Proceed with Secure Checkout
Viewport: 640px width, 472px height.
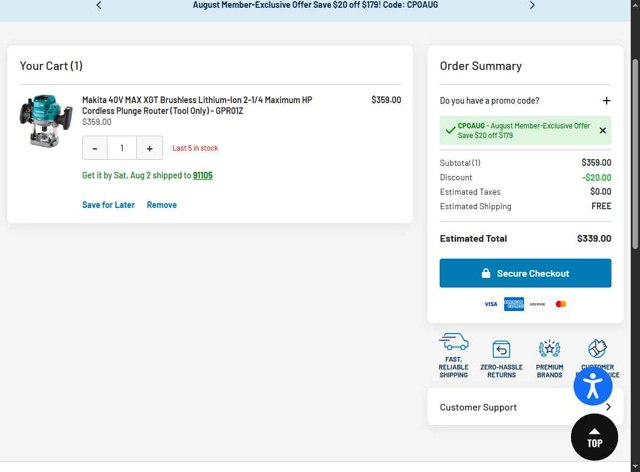[x=525, y=273]
